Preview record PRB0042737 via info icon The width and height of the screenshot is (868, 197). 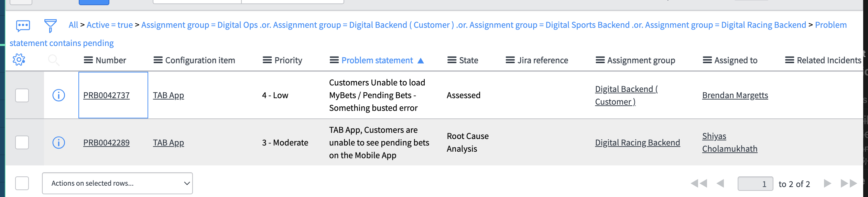click(59, 95)
